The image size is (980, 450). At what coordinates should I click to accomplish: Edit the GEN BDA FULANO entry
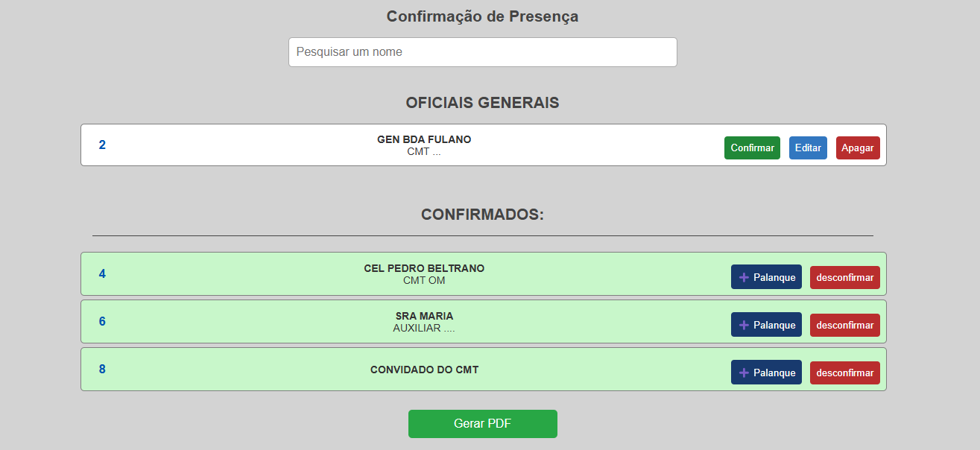(x=808, y=148)
